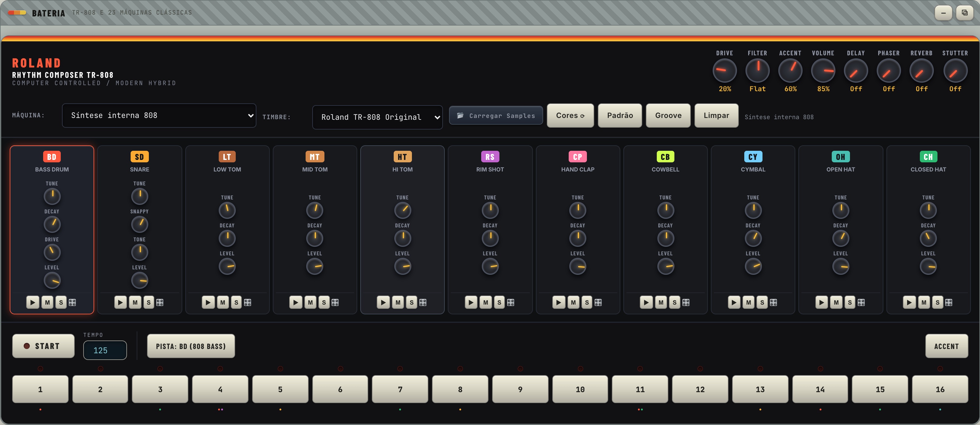The width and height of the screenshot is (980, 425).
Task: Randomize the Hand Clap with dice icon
Action: [598, 302]
